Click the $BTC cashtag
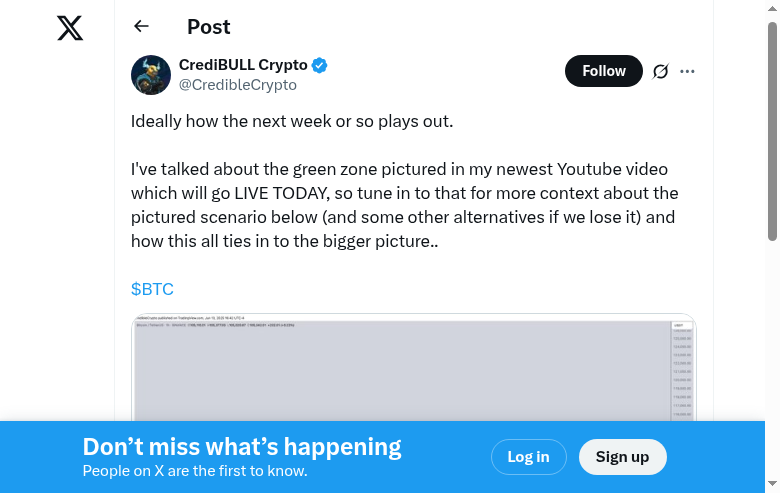780x493 pixels. 152,289
